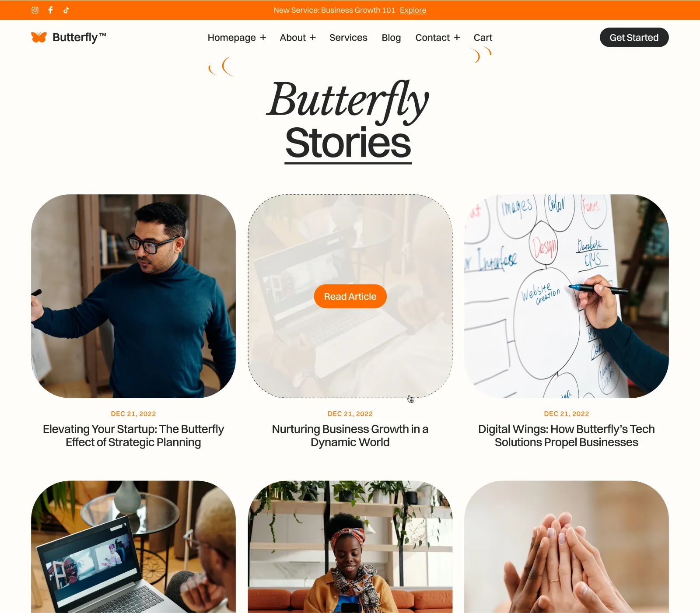Open the Cart menu item
Viewport: 700px width, 613px height.
coord(483,38)
